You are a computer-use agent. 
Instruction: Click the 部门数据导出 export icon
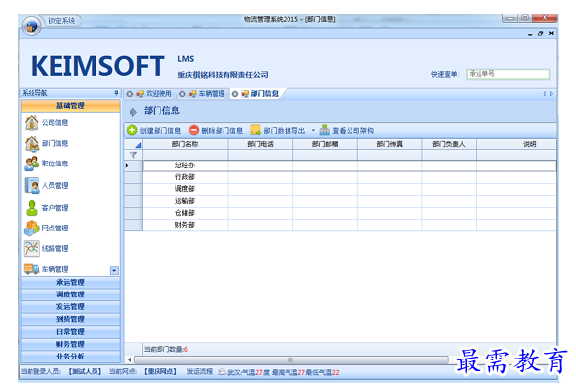point(255,130)
